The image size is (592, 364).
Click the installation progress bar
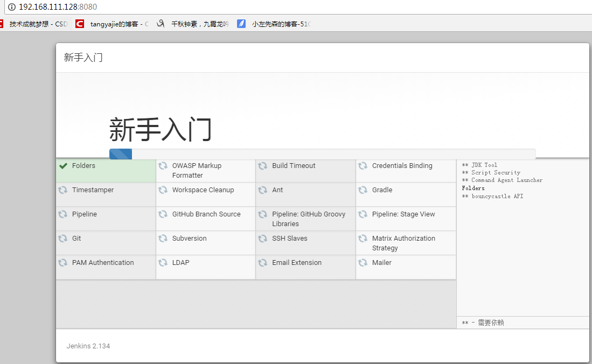[322, 154]
